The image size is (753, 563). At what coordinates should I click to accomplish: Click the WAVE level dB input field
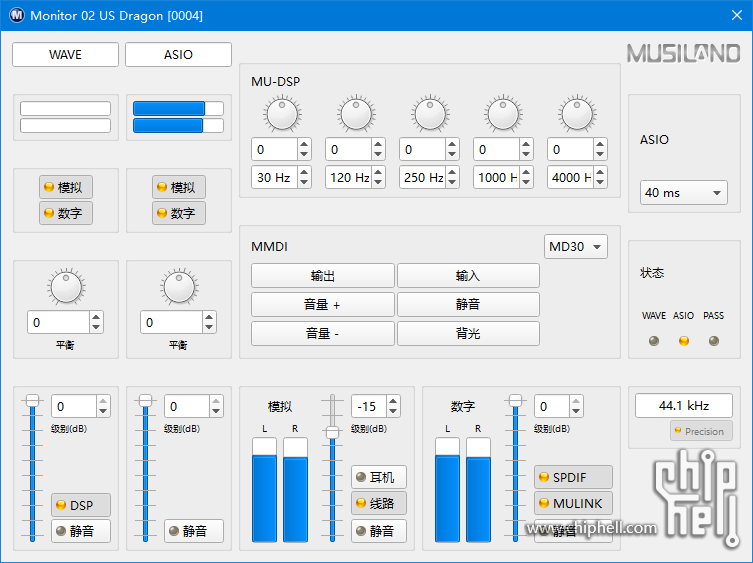click(74, 406)
